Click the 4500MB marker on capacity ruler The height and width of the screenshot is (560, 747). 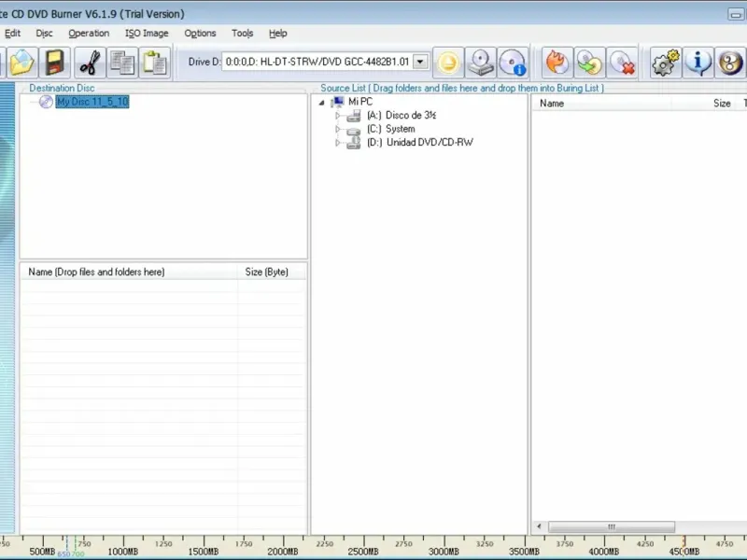(684, 552)
